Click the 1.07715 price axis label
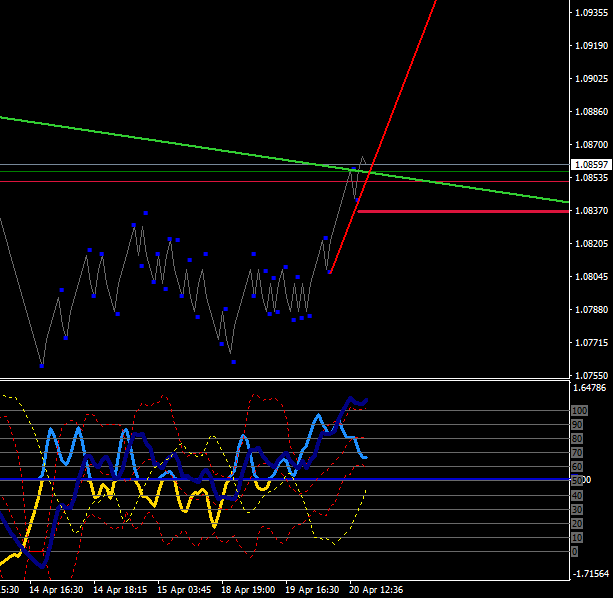 (x=591, y=343)
